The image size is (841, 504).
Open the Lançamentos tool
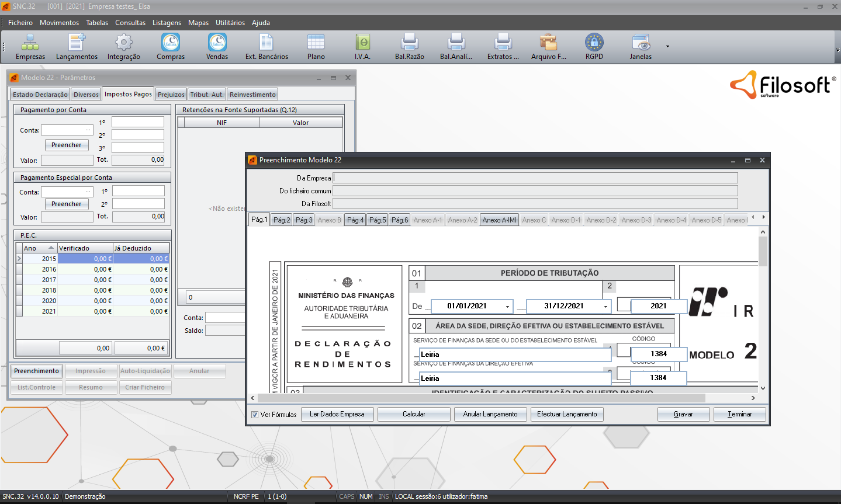point(77,47)
